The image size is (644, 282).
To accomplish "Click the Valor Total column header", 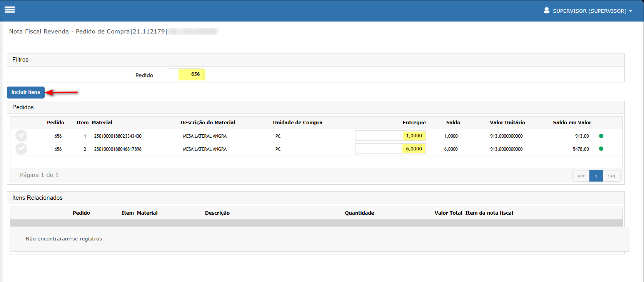I will (449, 213).
